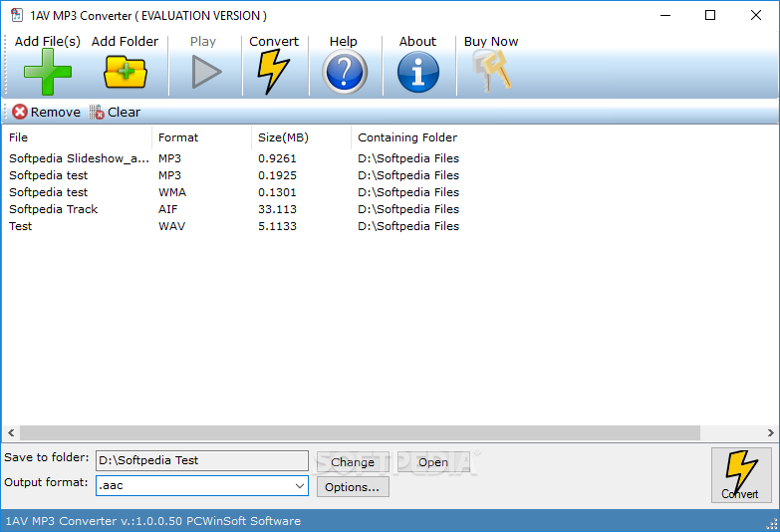Open Help with the question mark icon
This screenshot has height=532, width=780.
(345, 73)
